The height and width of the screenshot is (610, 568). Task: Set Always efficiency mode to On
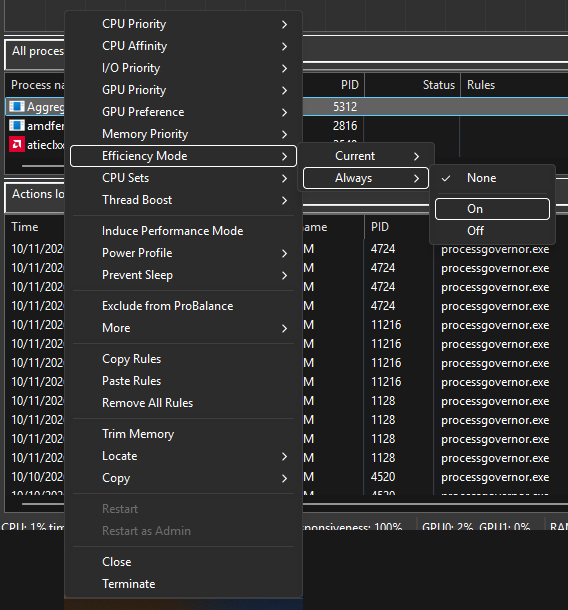[x=492, y=209]
